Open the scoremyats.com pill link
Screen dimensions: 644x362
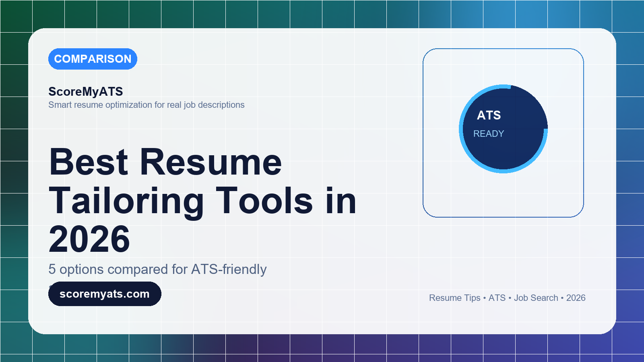(x=105, y=294)
